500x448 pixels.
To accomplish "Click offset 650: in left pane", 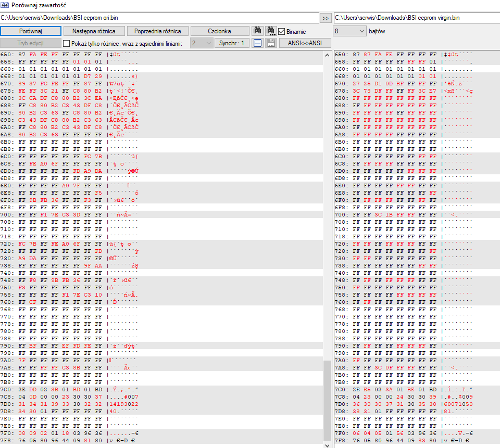I will (7, 55).
